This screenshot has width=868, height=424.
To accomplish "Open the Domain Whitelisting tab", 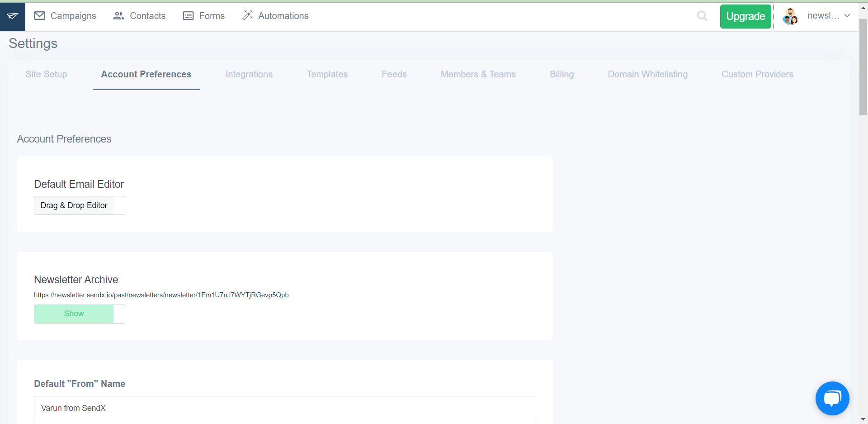I will [647, 74].
